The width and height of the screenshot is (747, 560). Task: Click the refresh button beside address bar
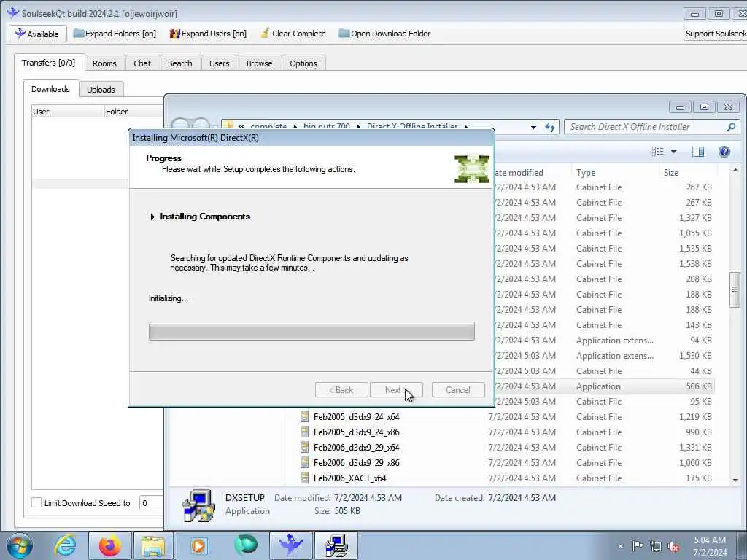click(550, 127)
